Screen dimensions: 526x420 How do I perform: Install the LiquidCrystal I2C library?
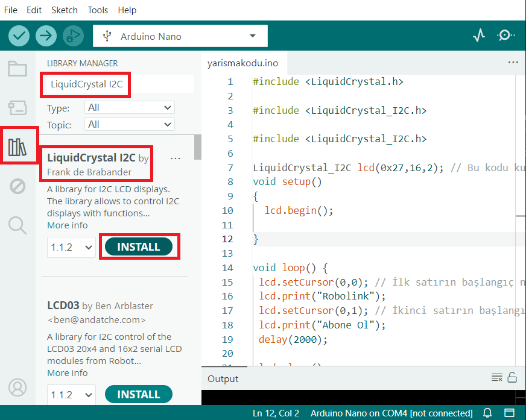tap(139, 247)
